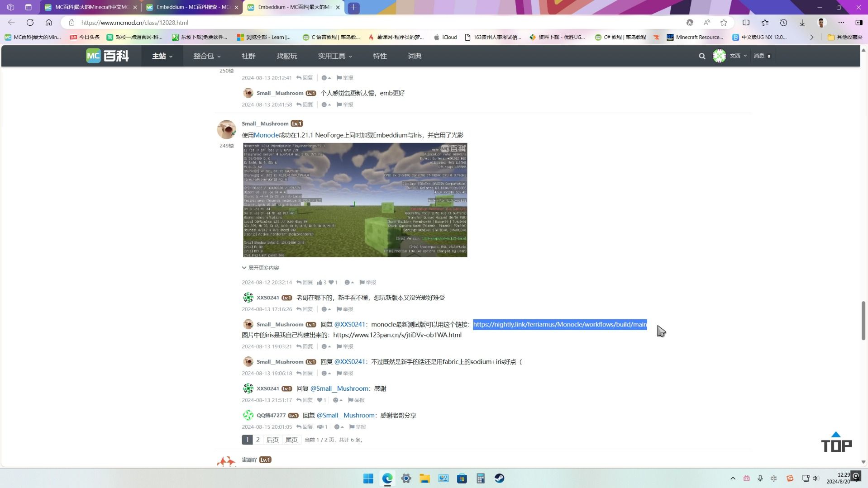Click the MC百科 site logo
This screenshot has width=868, height=488.
click(108, 56)
